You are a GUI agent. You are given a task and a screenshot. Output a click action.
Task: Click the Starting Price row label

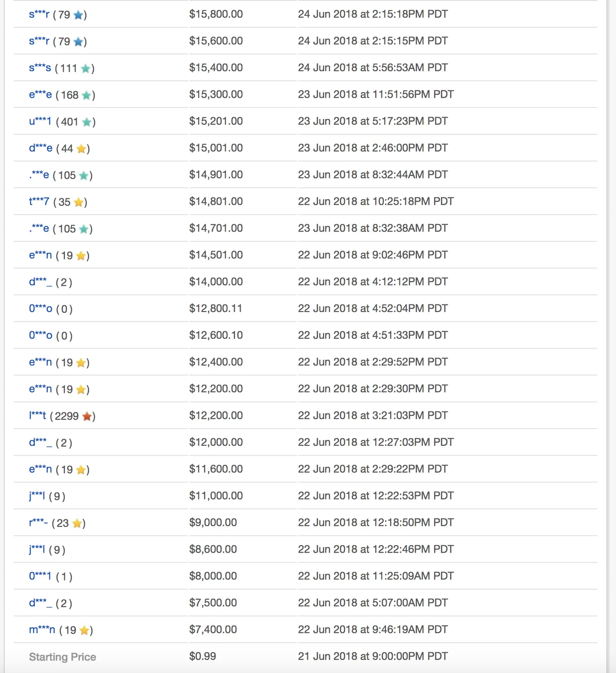(x=63, y=657)
